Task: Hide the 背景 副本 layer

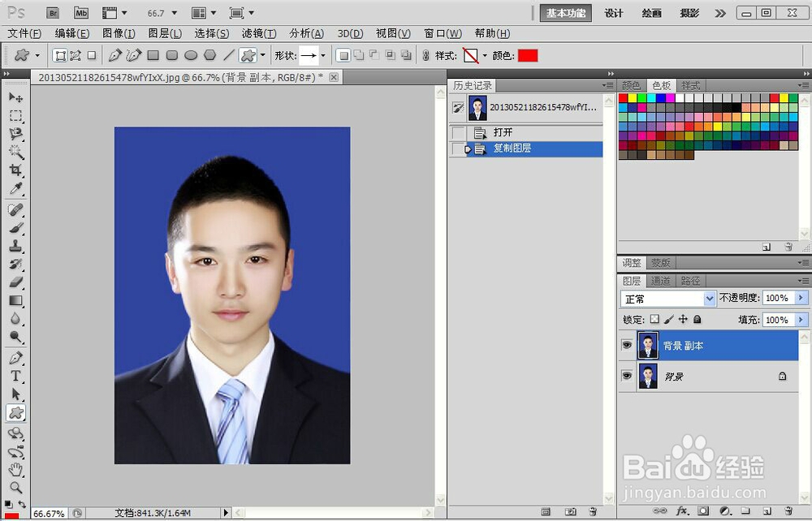Action: (628, 345)
